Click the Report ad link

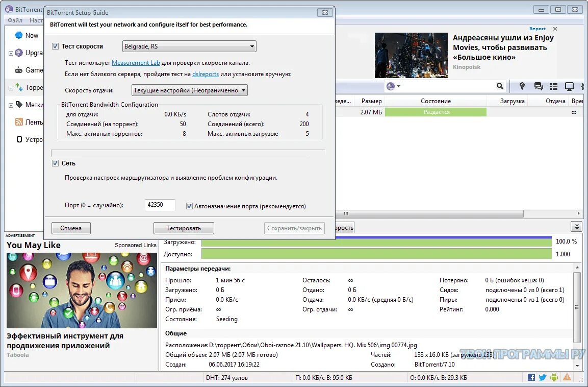pyautogui.click(x=538, y=29)
